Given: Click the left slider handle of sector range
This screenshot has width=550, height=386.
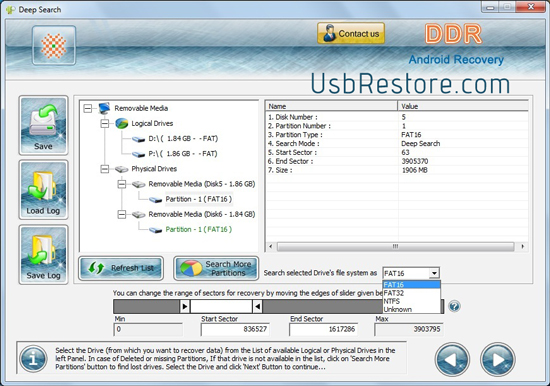Looking at the screenshot, I should click(x=185, y=306).
